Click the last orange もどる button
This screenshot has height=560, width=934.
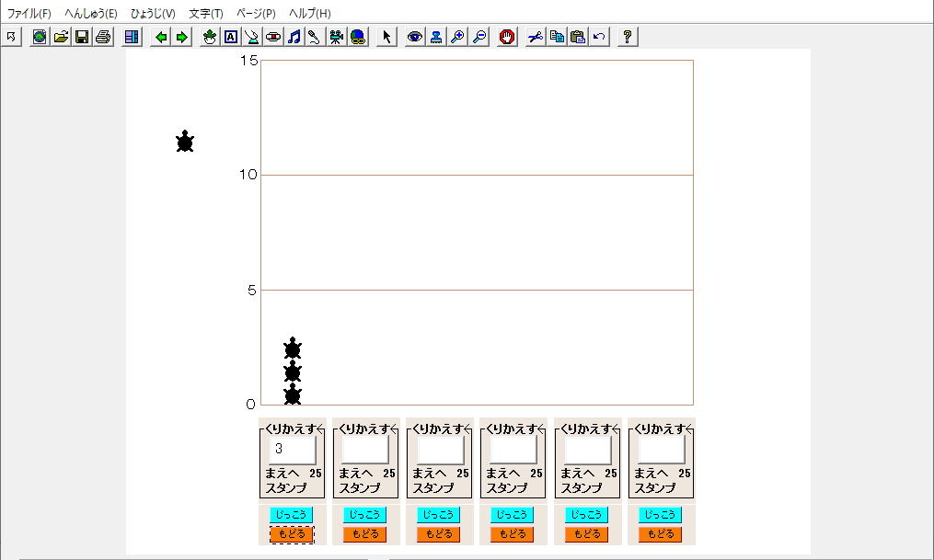pyautogui.click(x=661, y=534)
